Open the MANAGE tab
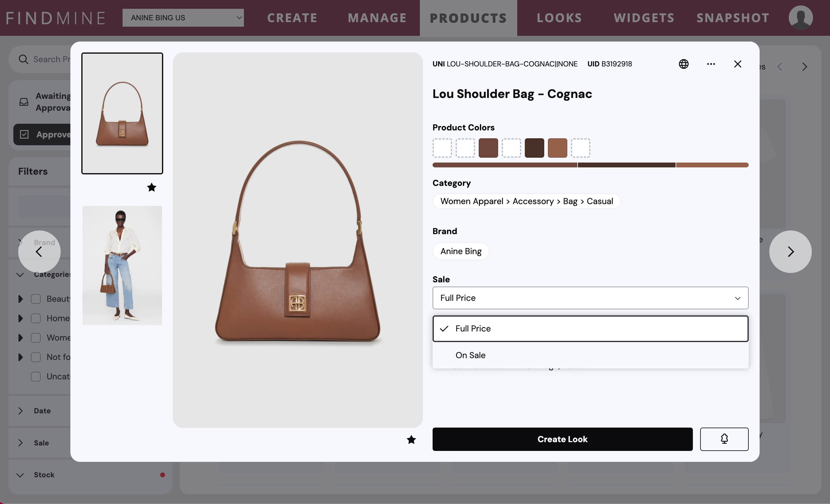This screenshot has width=830, height=504. click(x=377, y=18)
